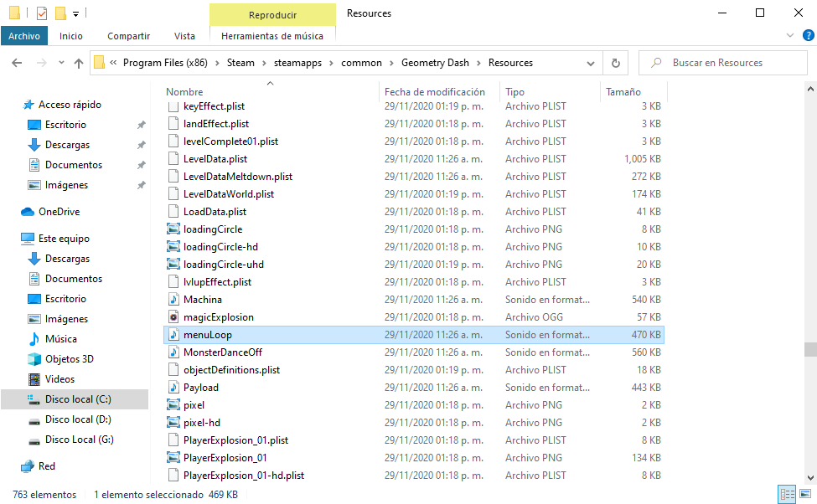Click the LevelData.plist file icon

tap(173, 159)
